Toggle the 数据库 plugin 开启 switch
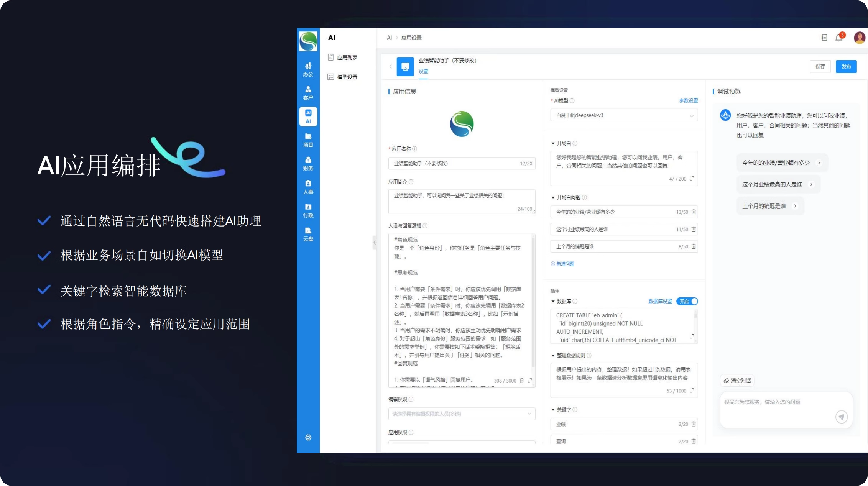This screenshot has width=868, height=486. (x=687, y=301)
